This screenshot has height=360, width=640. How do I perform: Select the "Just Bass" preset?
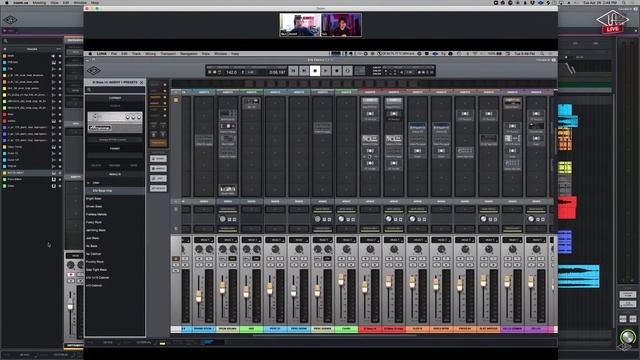point(93,238)
